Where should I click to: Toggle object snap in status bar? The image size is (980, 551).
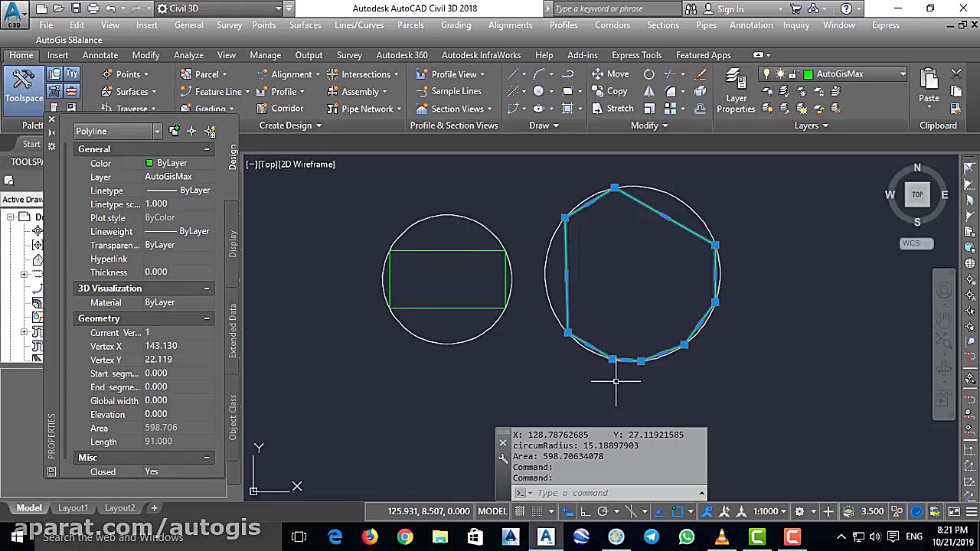click(x=678, y=511)
